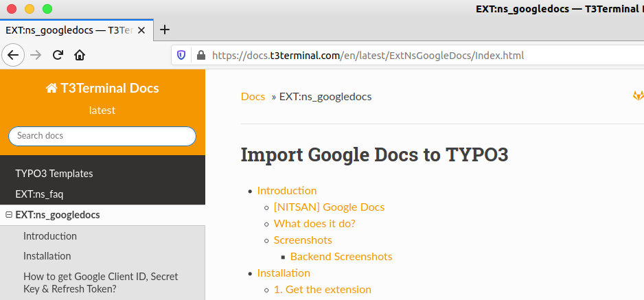This screenshot has width=644, height=300.
Task: Open Installation in the sidebar
Action: tap(47, 255)
